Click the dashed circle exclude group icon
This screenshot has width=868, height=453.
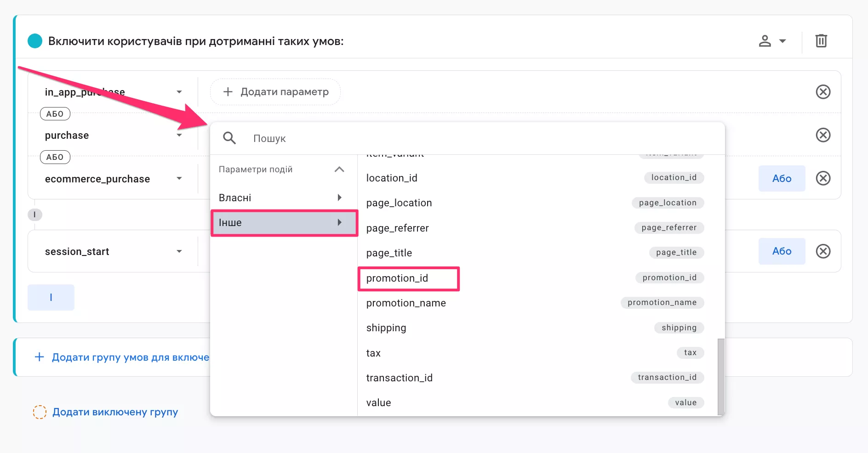[x=40, y=412]
